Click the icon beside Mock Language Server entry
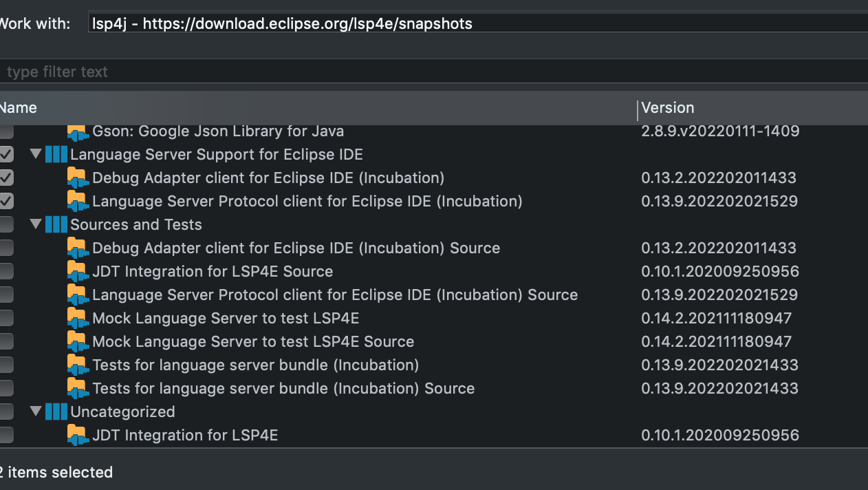 tap(78, 318)
